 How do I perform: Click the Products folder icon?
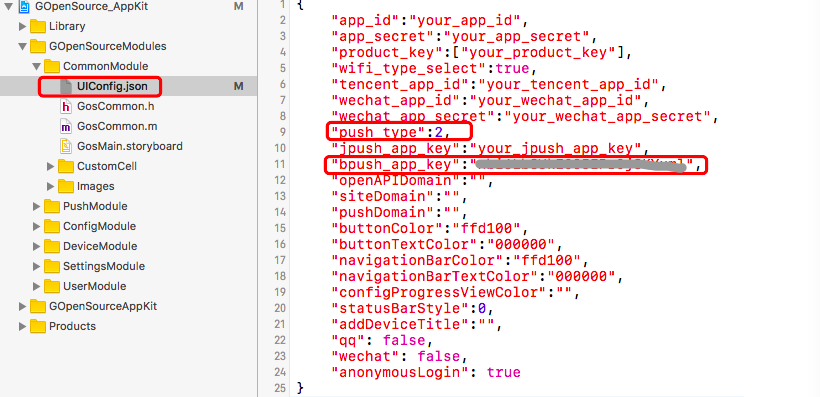click(x=38, y=326)
